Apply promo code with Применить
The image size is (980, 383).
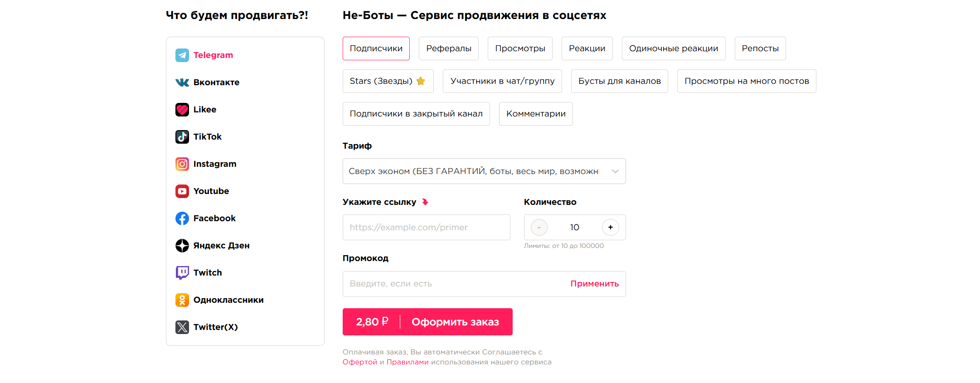coord(594,284)
